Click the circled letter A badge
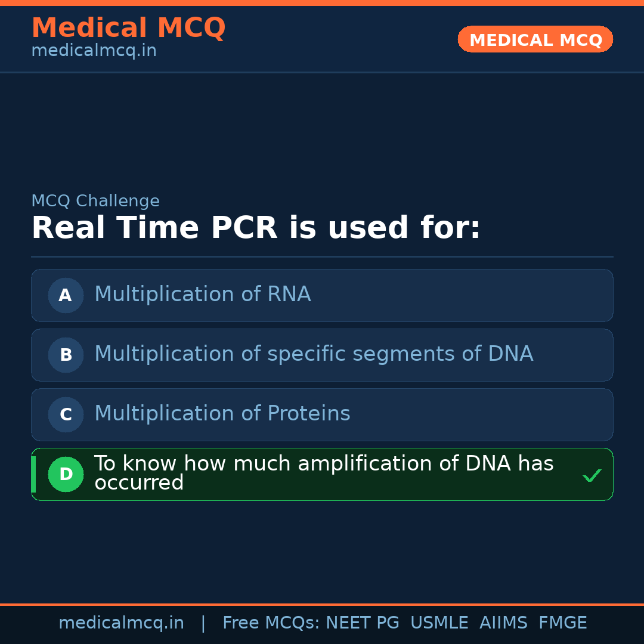 pyautogui.click(x=66, y=295)
